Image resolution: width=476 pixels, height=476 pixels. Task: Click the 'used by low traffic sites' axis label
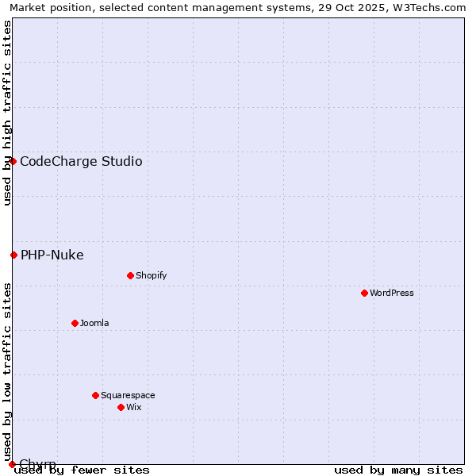(x=7, y=371)
